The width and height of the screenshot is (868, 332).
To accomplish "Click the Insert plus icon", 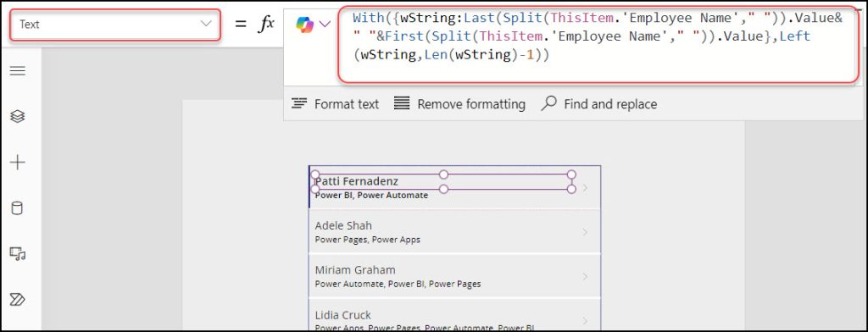I will [18, 162].
